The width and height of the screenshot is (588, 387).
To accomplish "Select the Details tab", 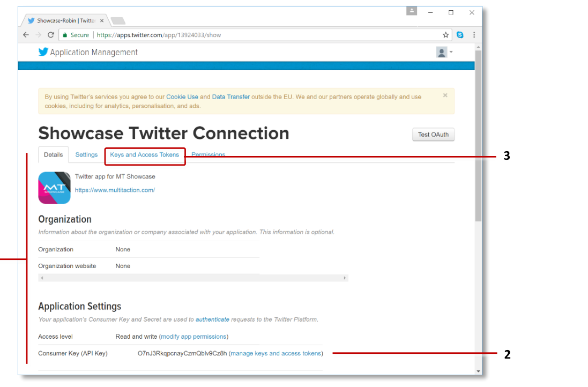I will pyautogui.click(x=53, y=154).
